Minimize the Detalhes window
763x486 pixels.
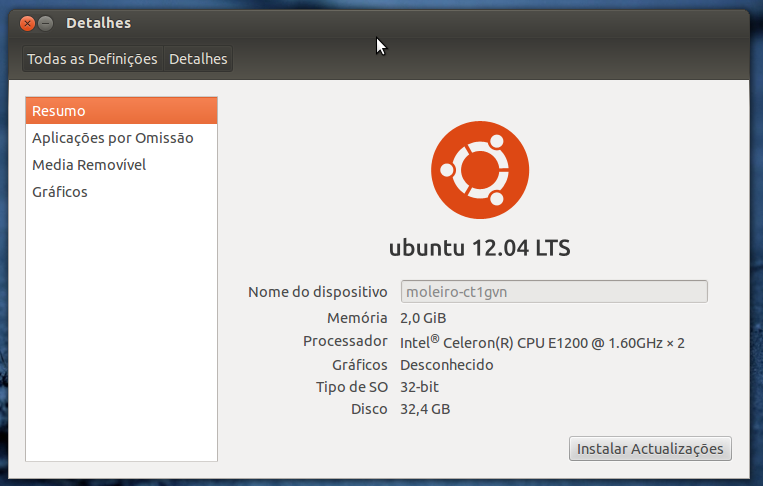46,23
